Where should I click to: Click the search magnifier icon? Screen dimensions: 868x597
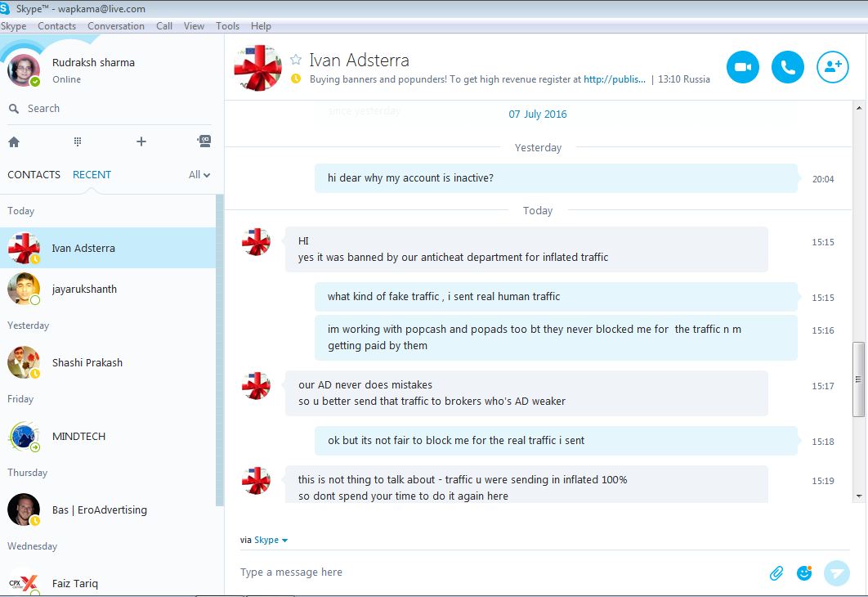pyautogui.click(x=14, y=109)
